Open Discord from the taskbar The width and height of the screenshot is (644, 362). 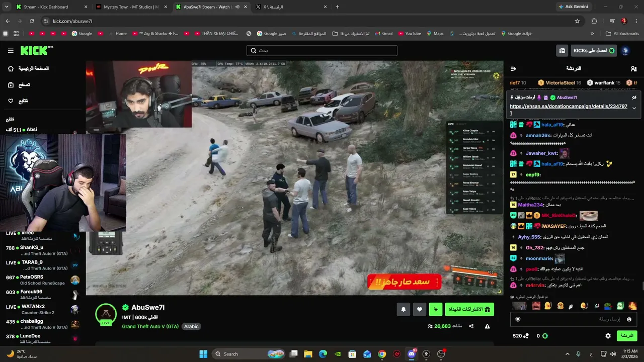tap(412, 354)
